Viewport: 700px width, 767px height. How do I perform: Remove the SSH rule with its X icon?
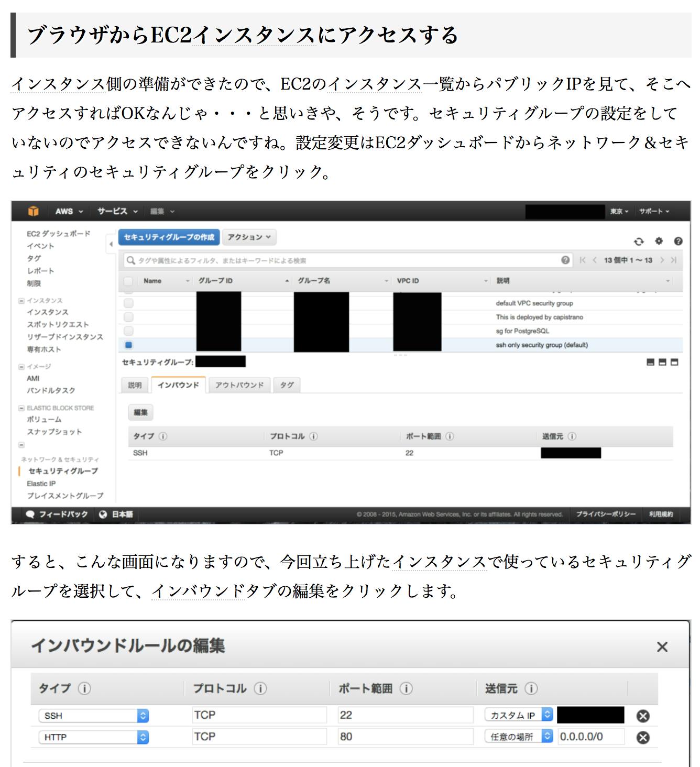(x=643, y=716)
